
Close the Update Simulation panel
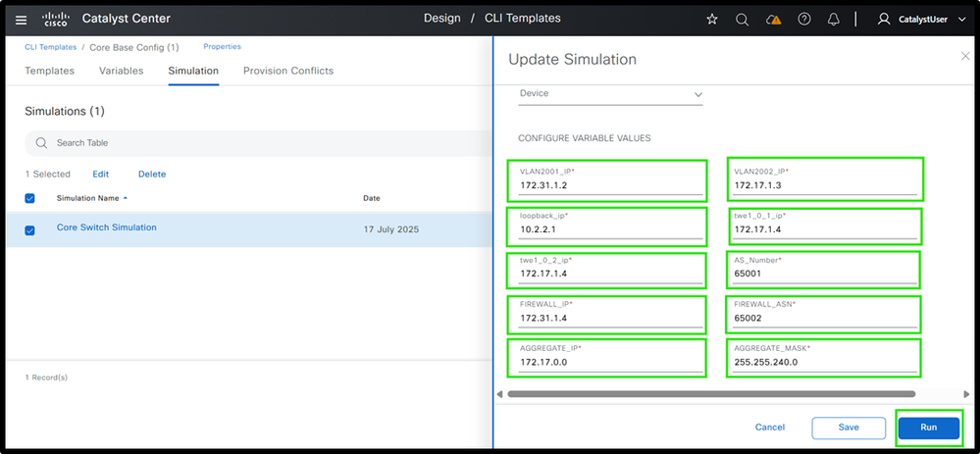(965, 56)
